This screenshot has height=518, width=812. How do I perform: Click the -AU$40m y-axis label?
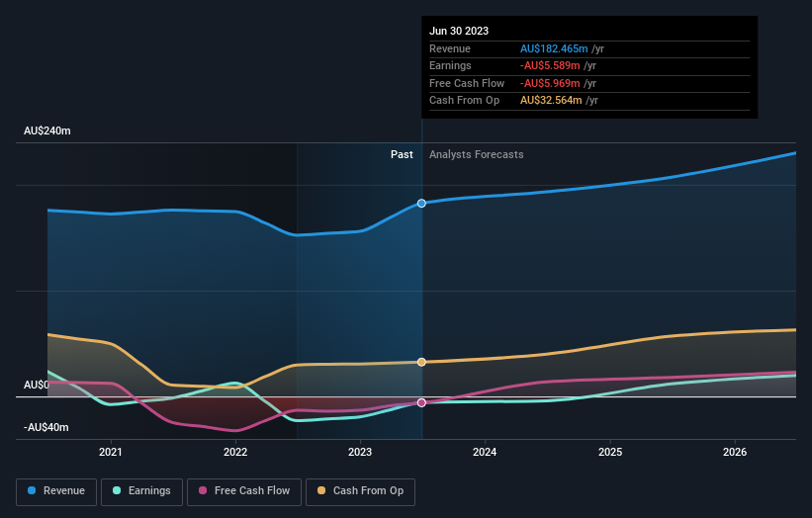(x=46, y=427)
